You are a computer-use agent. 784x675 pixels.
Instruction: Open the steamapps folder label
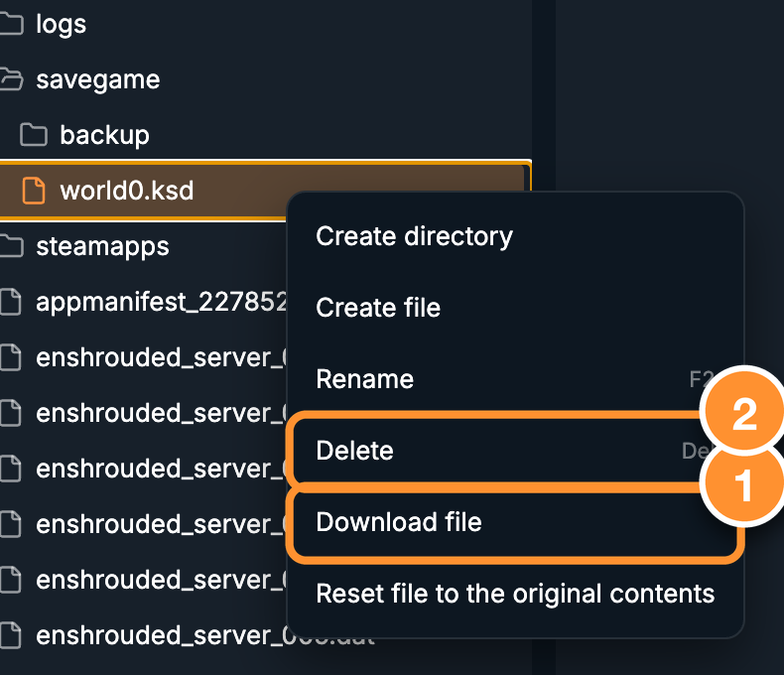(x=102, y=246)
